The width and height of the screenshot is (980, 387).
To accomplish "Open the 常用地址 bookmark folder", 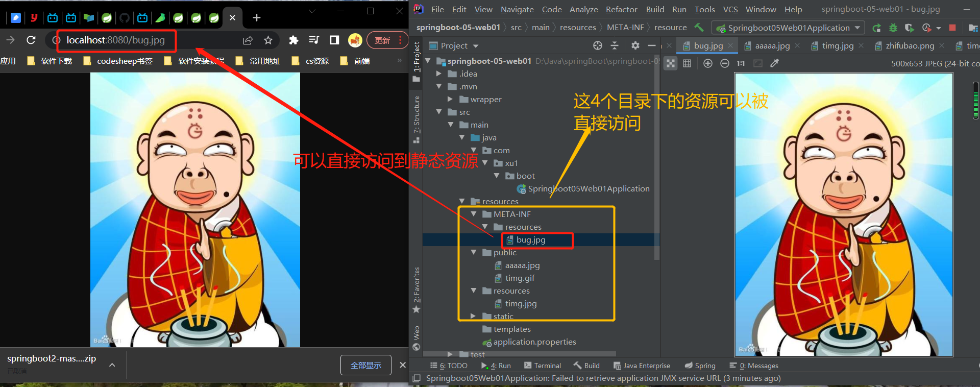I will [x=258, y=61].
